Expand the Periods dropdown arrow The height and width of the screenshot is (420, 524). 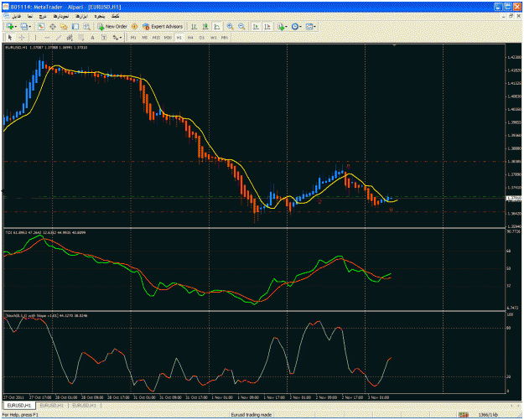click(x=300, y=27)
